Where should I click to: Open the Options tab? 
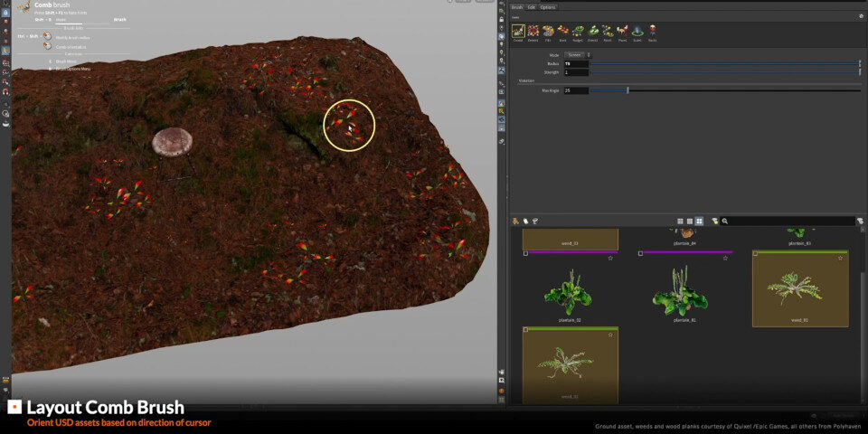tap(548, 7)
